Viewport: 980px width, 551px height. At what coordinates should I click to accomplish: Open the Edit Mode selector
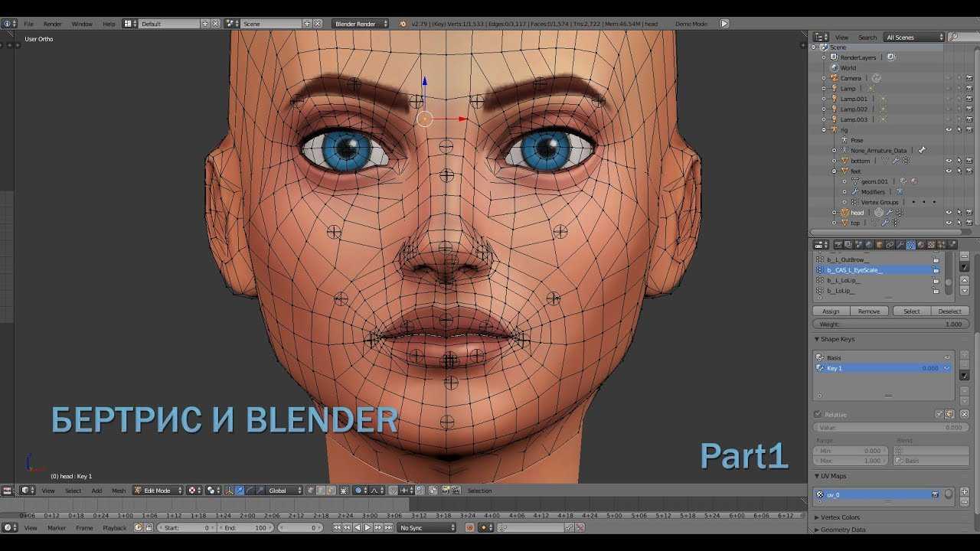(x=158, y=491)
